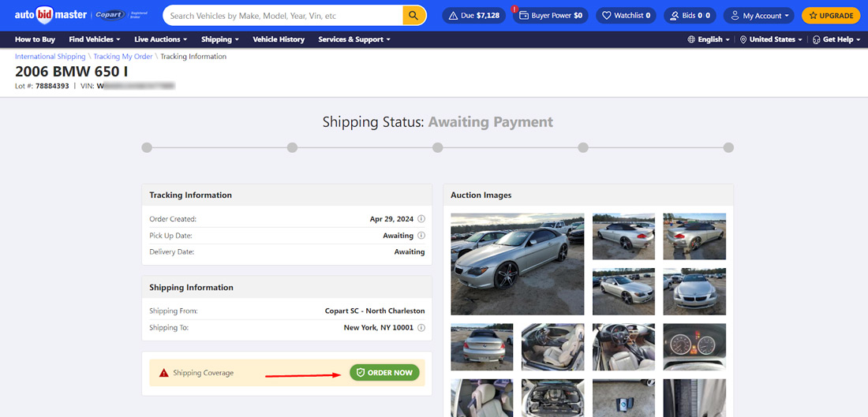Click the first shipping status step dot
The height and width of the screenshot is (417, 868).
coord(147,147)
